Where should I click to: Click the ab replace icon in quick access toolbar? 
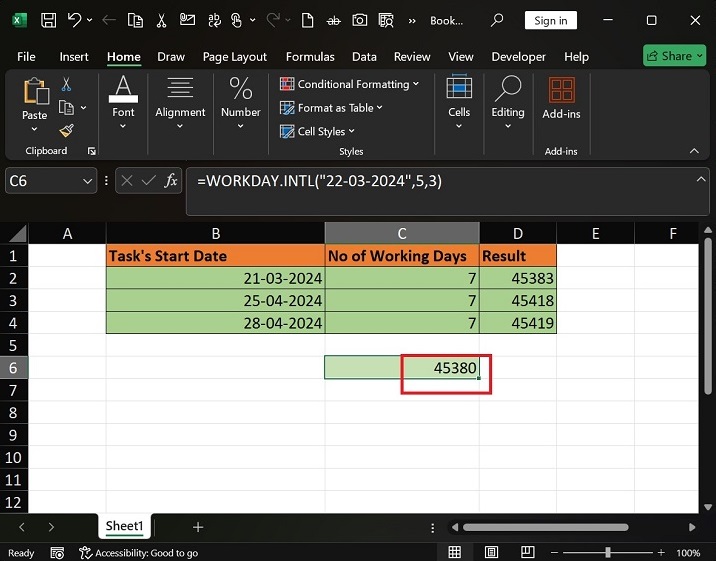214,21
